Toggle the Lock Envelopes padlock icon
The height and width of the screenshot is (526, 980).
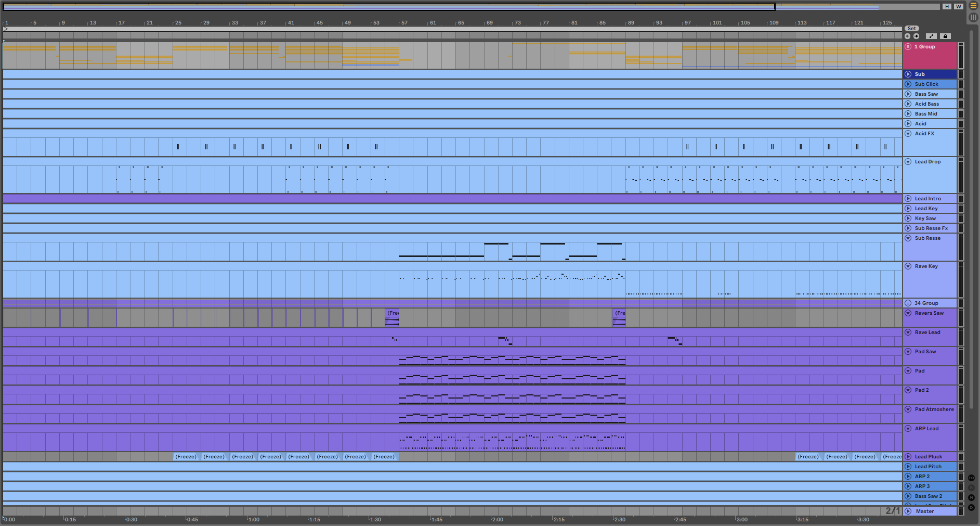pyautogui.click(x=945, y=36)
